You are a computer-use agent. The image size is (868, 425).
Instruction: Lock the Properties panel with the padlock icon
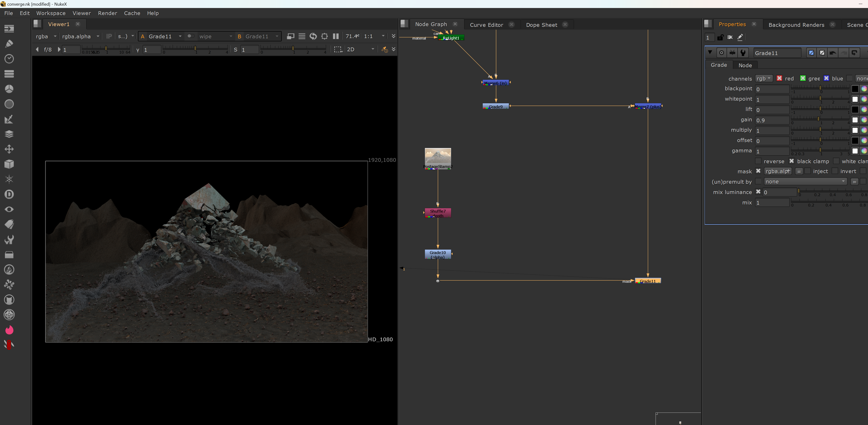720,37
